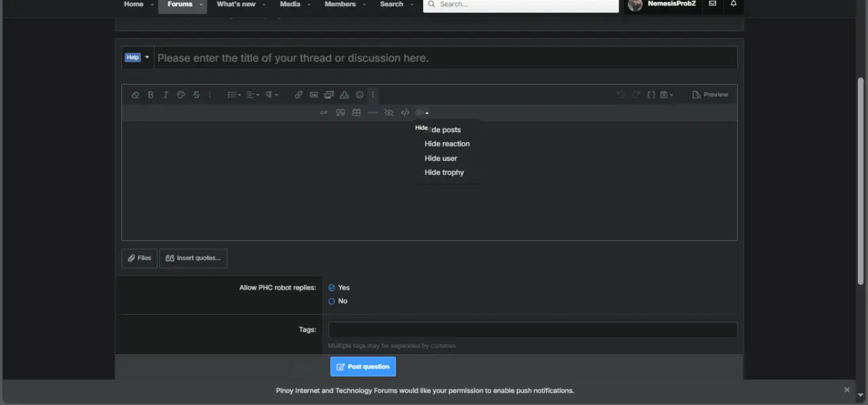The height and width of the screenshot is (405, 868).
Task: Expand the What's new dropdown arrow
Action: [264, 5]
